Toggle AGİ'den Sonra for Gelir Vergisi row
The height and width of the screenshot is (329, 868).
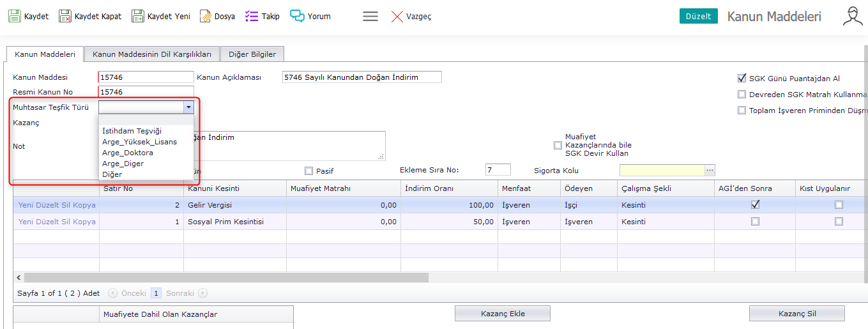coord(756,205)
